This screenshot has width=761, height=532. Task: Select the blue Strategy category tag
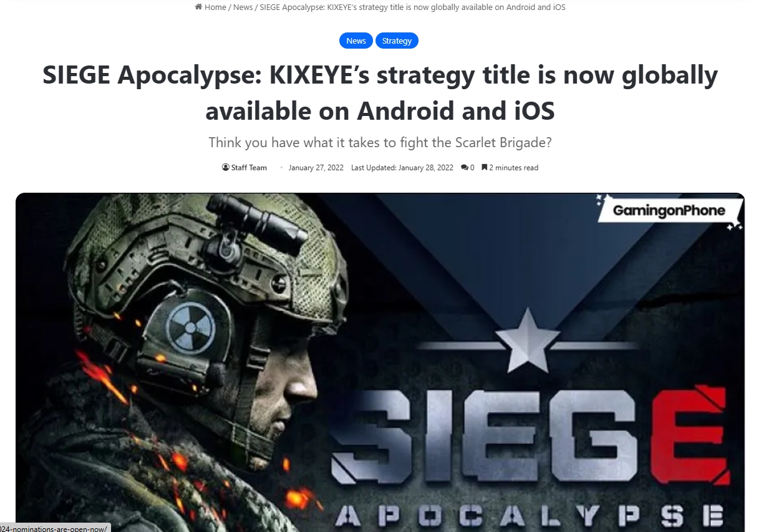(x=397, y=41)
